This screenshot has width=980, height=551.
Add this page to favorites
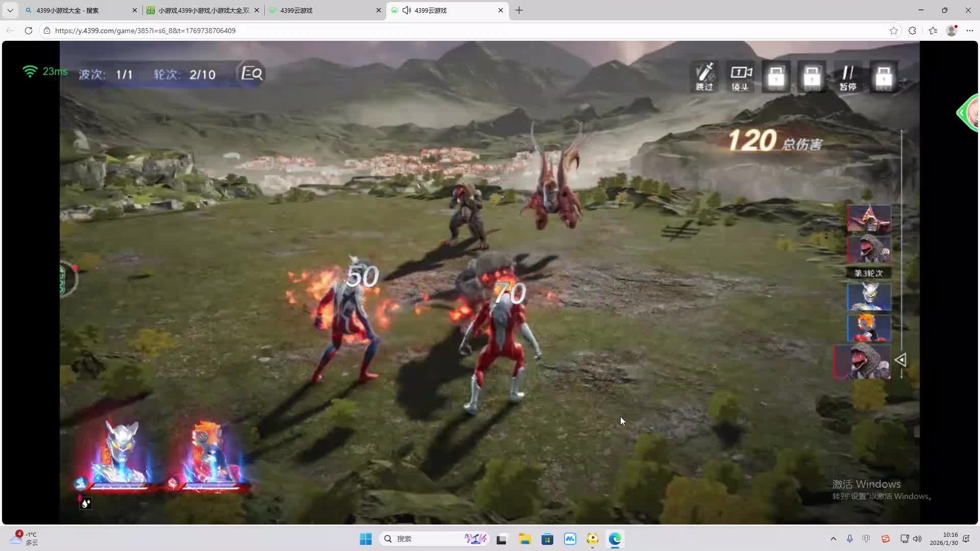click(893, 31)
